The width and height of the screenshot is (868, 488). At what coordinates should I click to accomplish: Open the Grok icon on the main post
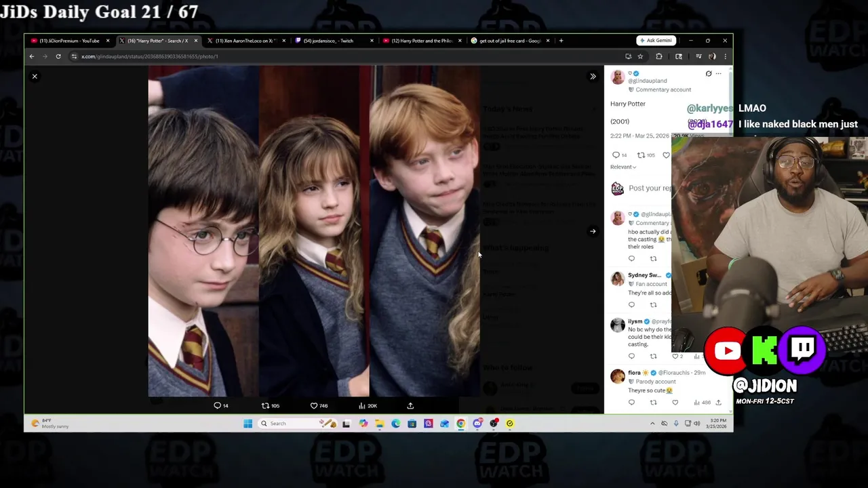pos(709,74)
